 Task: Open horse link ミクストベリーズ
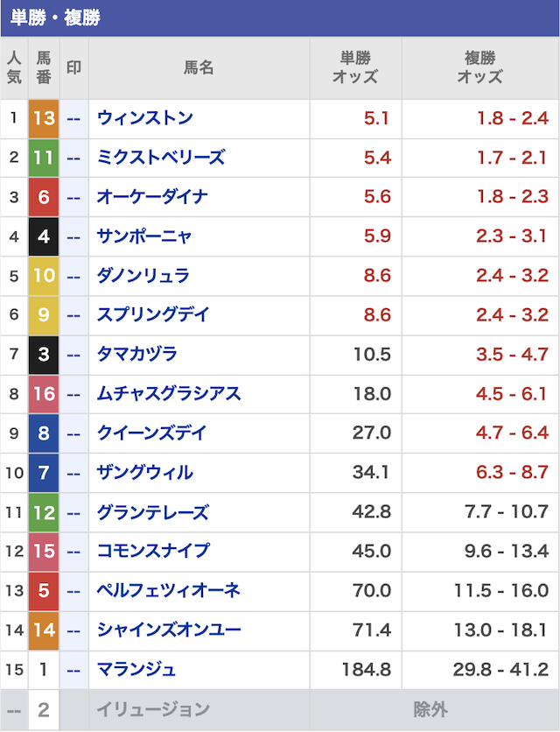[161, 158]
